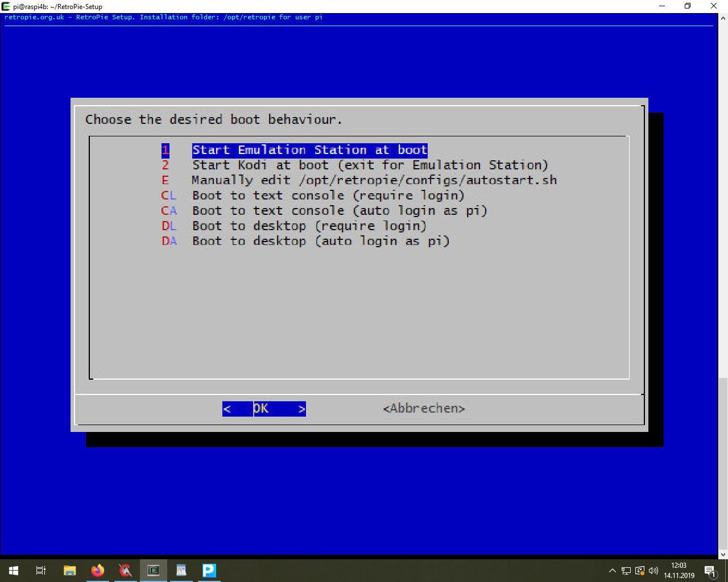This screenshot has height=582, width=728.
Task: Select 'Boot to text console (auto login as pi)'
Action: (x=340, y=211)
